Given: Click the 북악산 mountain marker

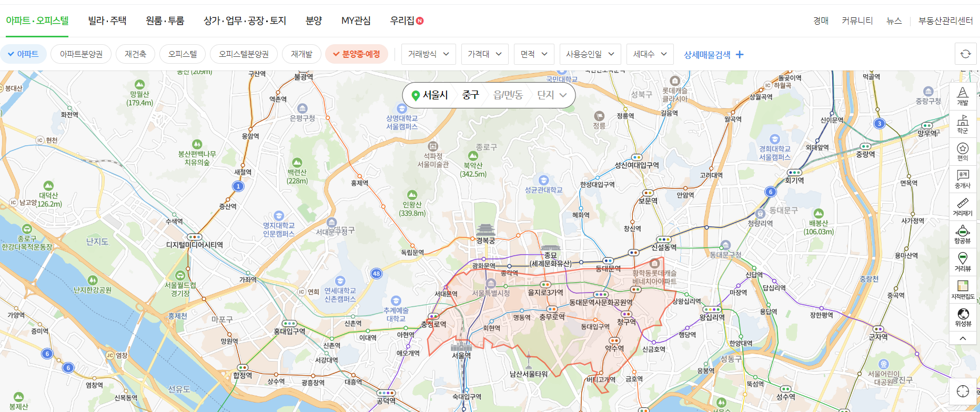Looking at the screenshot, I should pos(473,156).
